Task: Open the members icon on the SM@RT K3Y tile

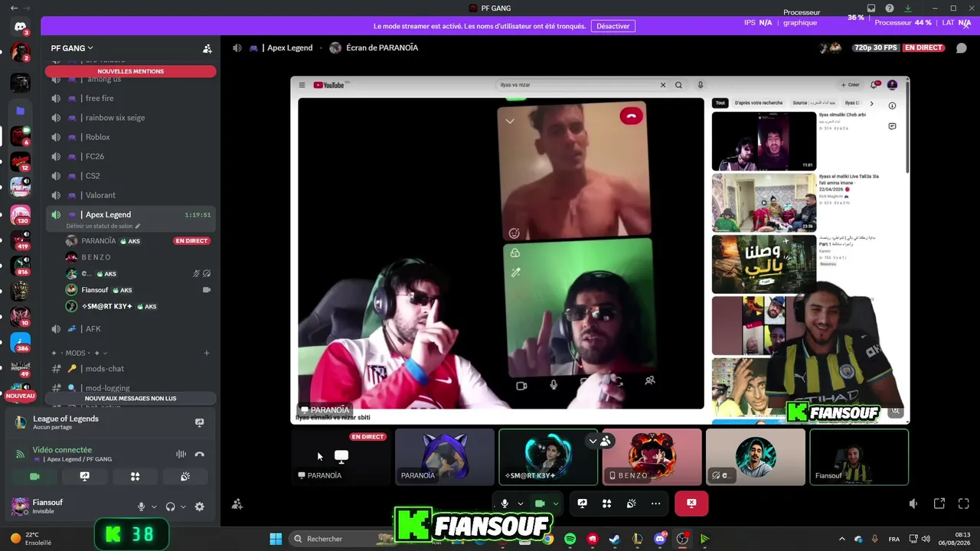Action: 606,441
